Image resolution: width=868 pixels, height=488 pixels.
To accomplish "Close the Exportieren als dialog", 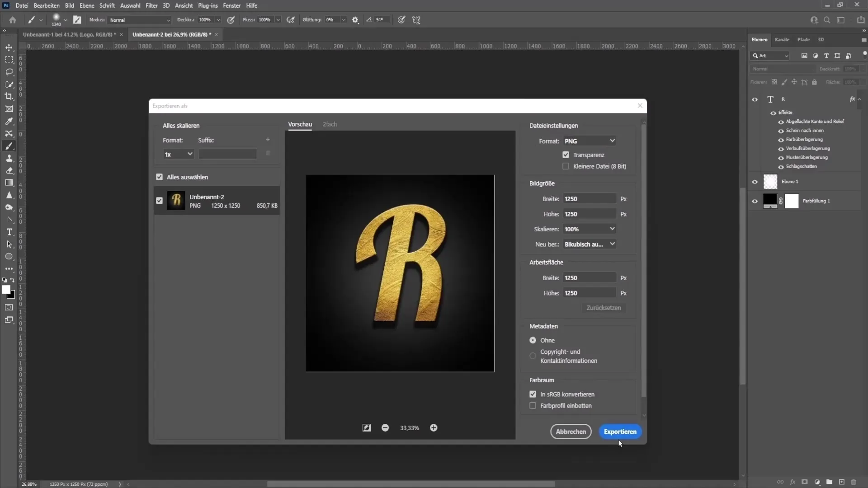I will pos(640,106).
